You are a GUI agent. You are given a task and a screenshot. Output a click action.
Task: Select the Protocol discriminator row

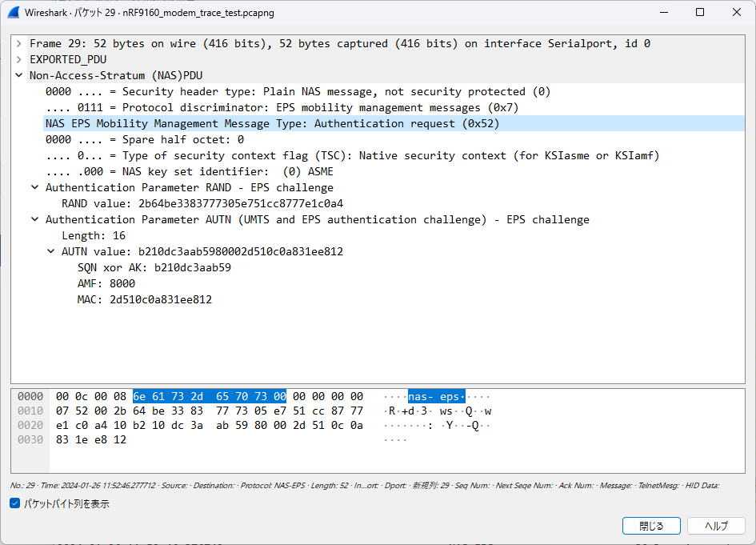tap(282, 107)
